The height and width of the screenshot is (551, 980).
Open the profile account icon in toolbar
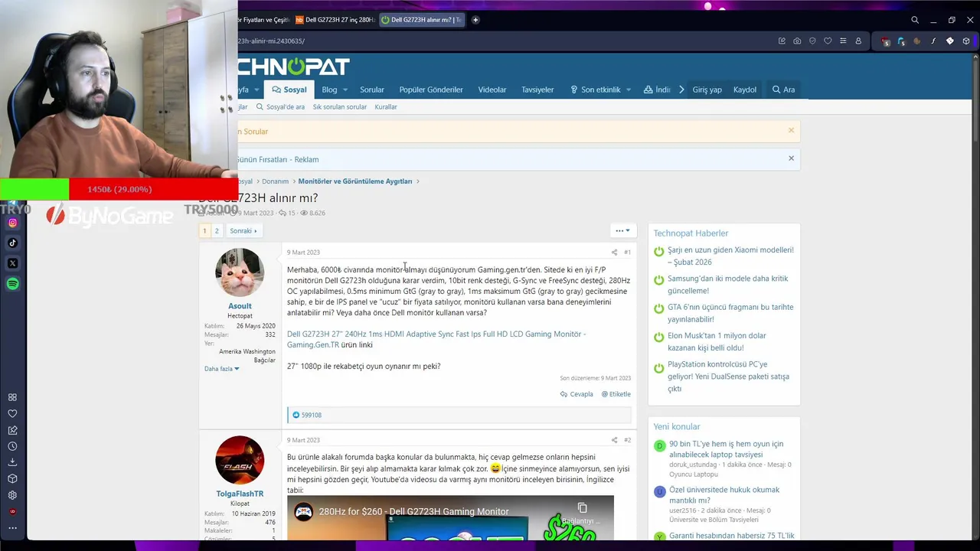click(x=858, y=41)
